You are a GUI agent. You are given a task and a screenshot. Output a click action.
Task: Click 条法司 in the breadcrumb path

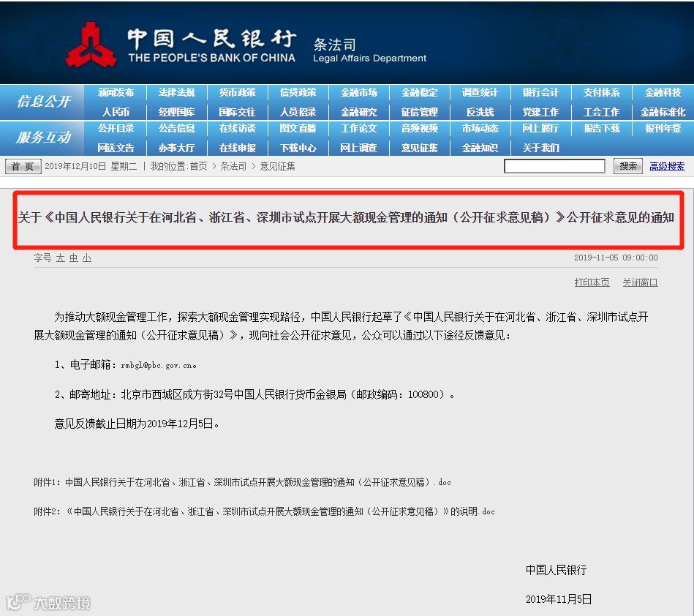coord(233,167)
